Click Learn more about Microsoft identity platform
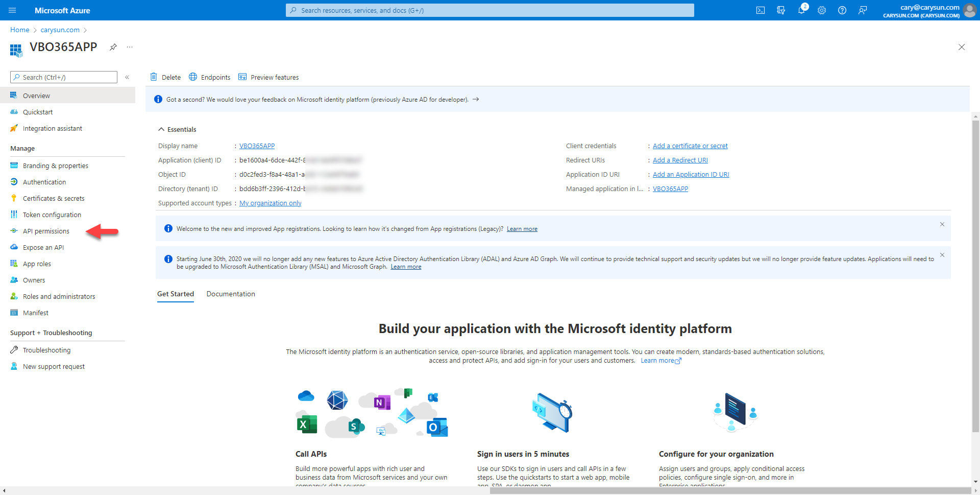Image resolution: width=980 pixels, height=495 pixels. tap(661, 361)
